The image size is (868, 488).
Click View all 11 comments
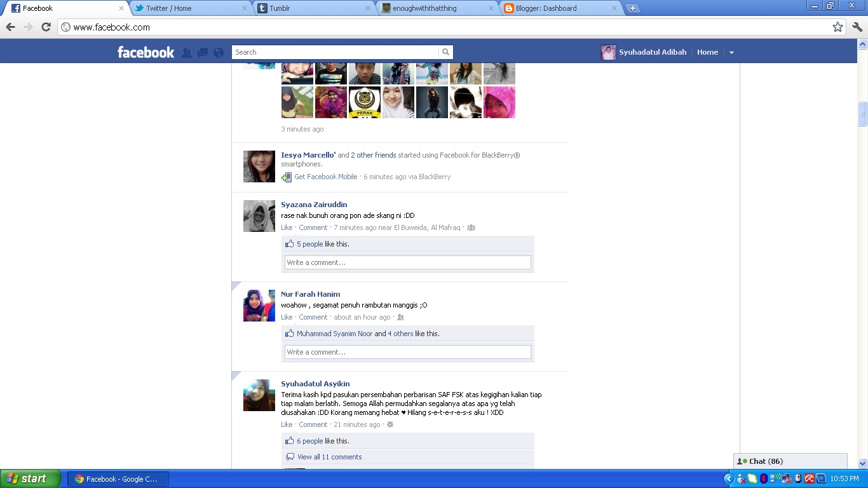point(330,457)
